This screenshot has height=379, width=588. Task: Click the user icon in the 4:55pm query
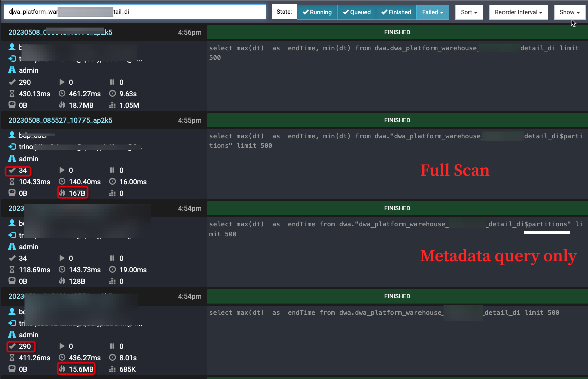(x=12, y=135)
